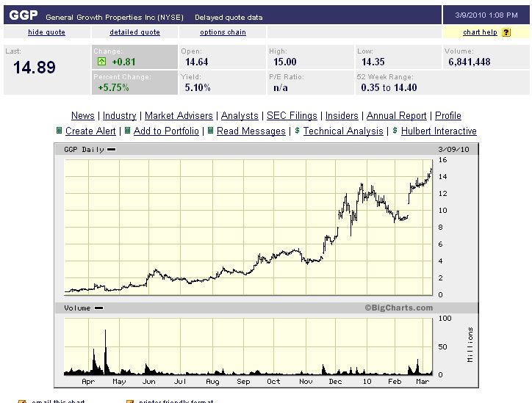Open SEC Filings link
532x403 pixels.
tap(292, 115)
